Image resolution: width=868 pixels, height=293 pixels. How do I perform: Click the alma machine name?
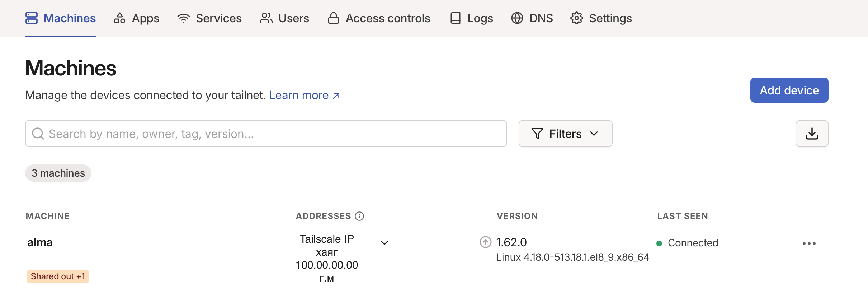40,242
